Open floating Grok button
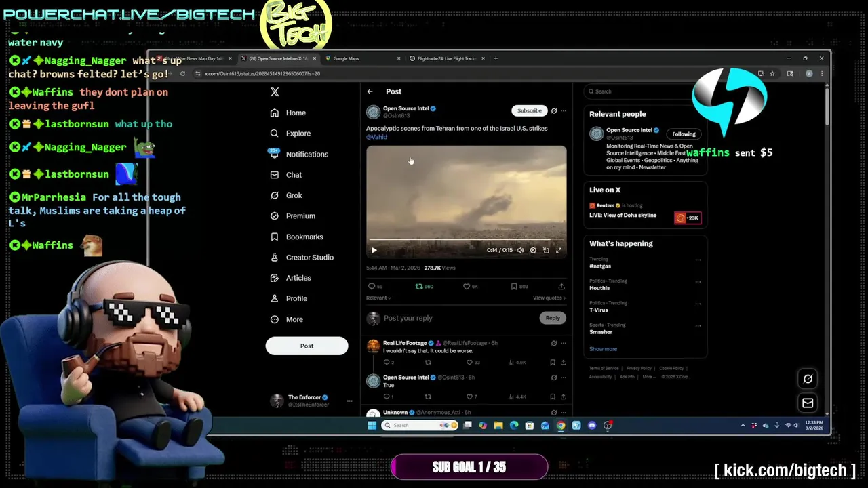The image size is (868, 488). pos(808,379)
